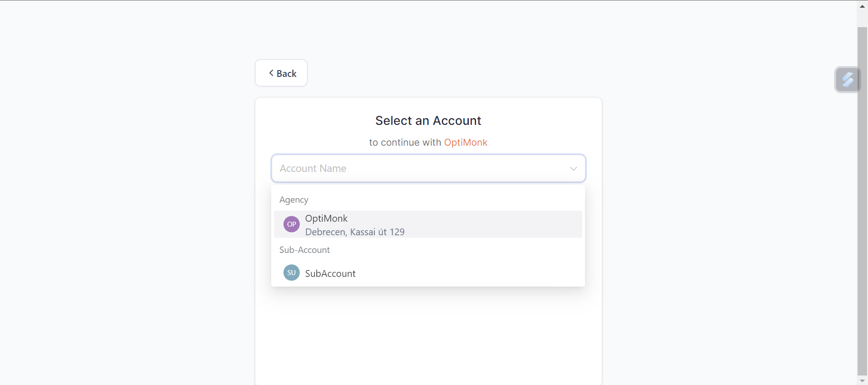Click the "to continue with" subtitle text

coord(405,143)
